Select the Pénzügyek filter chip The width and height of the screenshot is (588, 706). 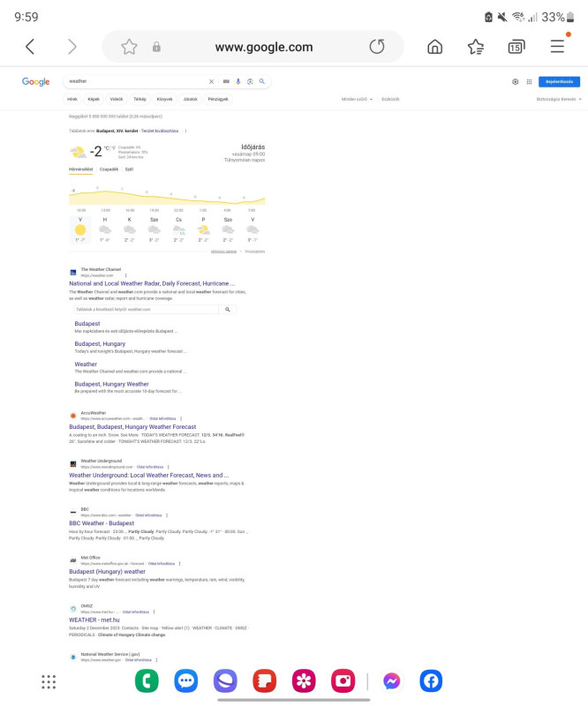pos(218,99)
